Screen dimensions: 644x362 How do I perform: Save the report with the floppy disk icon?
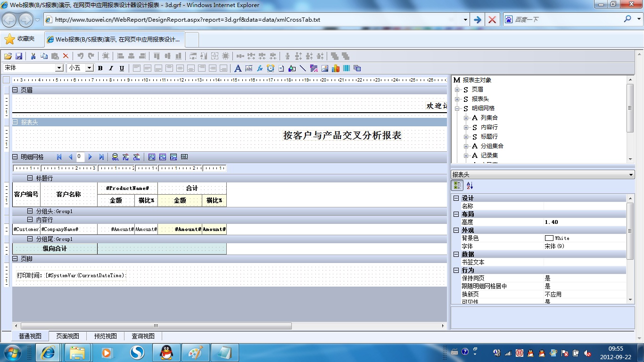coord(19,56)
